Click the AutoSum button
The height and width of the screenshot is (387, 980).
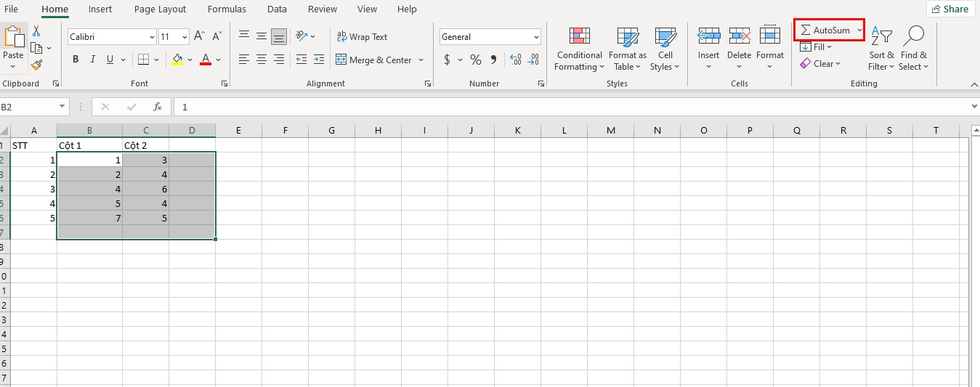coord(825,30)
